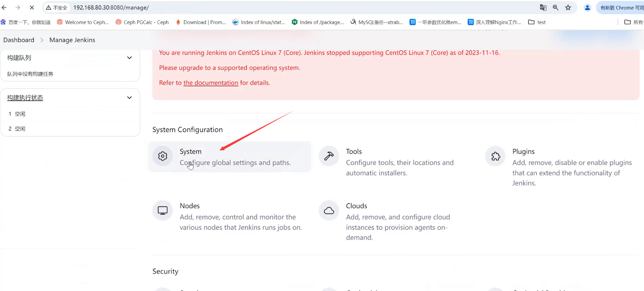The image size is (644, 291).
Task: Open the Welcome to Ceph bookmark
Action: (83, 22)
